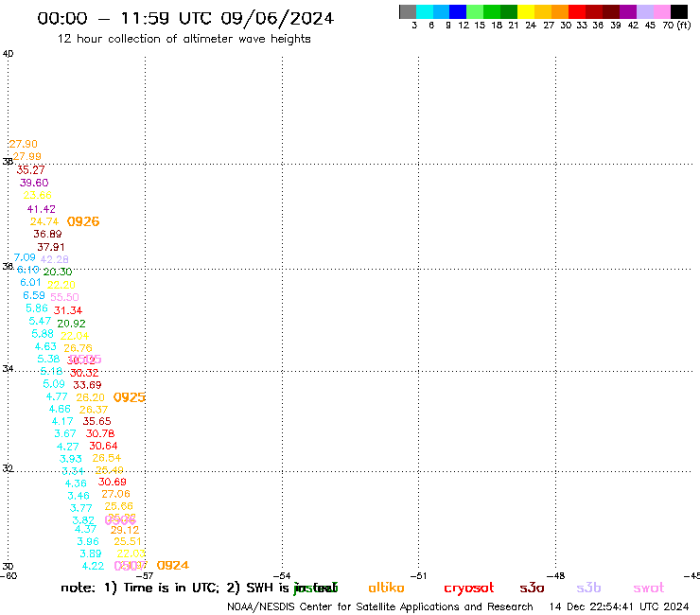Click the 'swot' satellite legend label
Viewport: 700px width, 615px height.
click(649, 588)
